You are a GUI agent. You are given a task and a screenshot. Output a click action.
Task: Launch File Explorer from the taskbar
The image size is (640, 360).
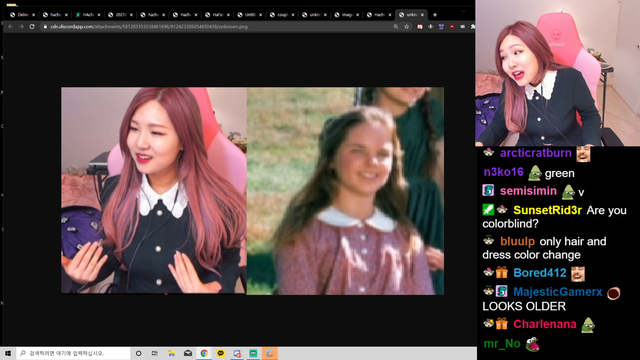coord(171,353)
